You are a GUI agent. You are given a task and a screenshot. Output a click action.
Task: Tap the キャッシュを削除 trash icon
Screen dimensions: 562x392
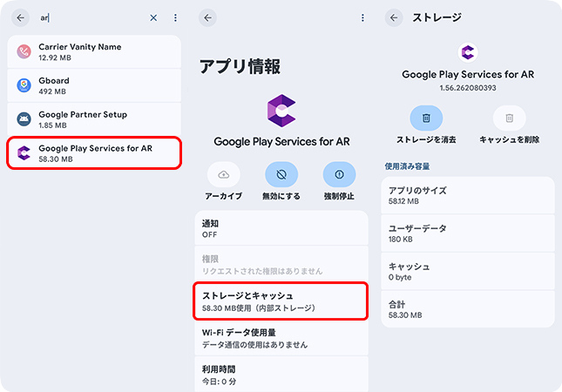510,118
